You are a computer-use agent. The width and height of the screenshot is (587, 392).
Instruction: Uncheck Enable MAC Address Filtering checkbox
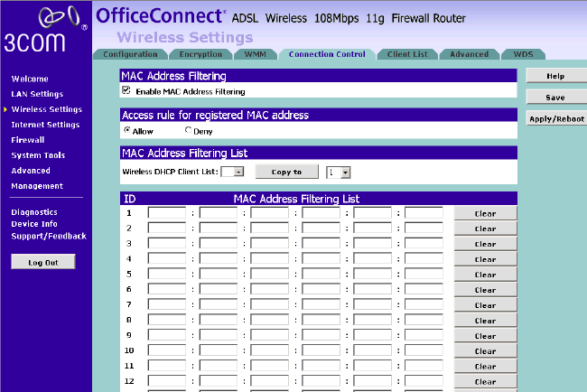(126, 90)
